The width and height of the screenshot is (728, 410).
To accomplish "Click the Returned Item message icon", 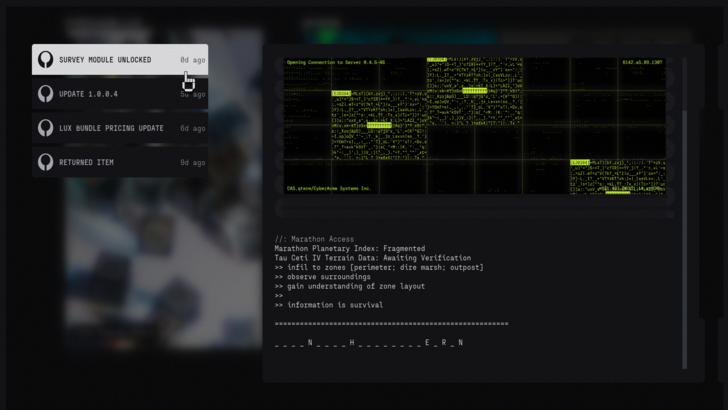I will coord(45,162).
